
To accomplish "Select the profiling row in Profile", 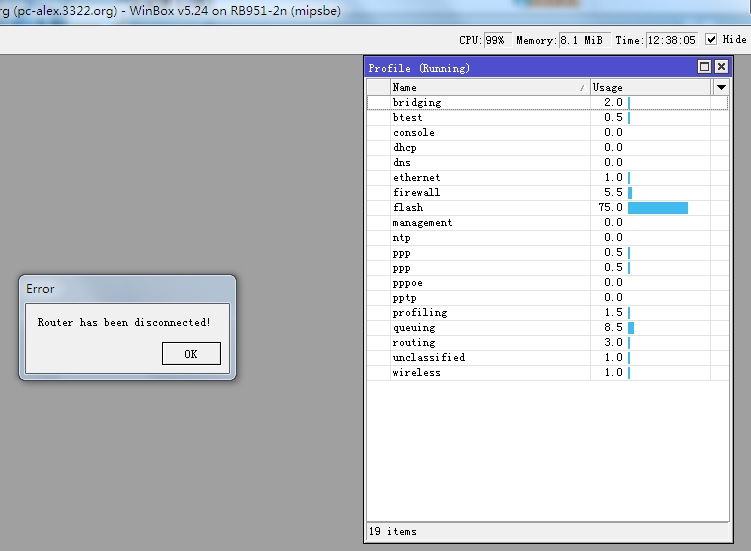I will [x=547, y=313].
